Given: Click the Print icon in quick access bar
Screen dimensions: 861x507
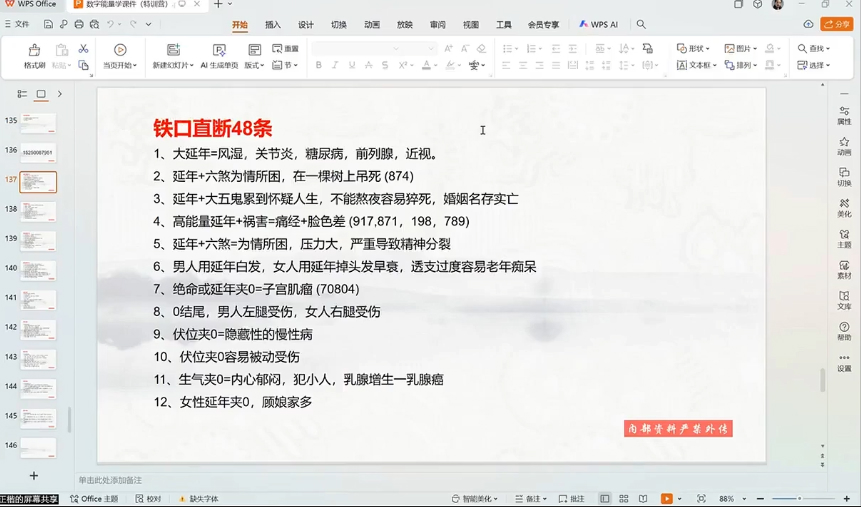Looking at the screenshot, I should tap(79, 24).
